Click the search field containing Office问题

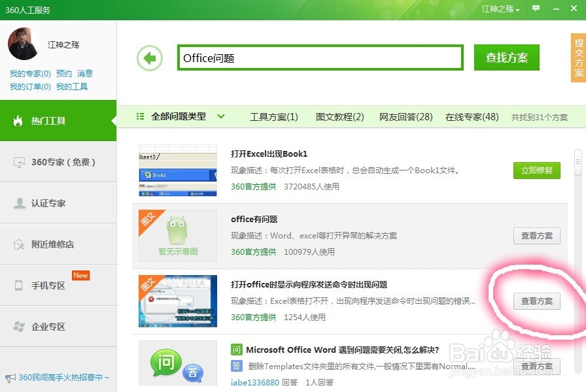(320, 57)
